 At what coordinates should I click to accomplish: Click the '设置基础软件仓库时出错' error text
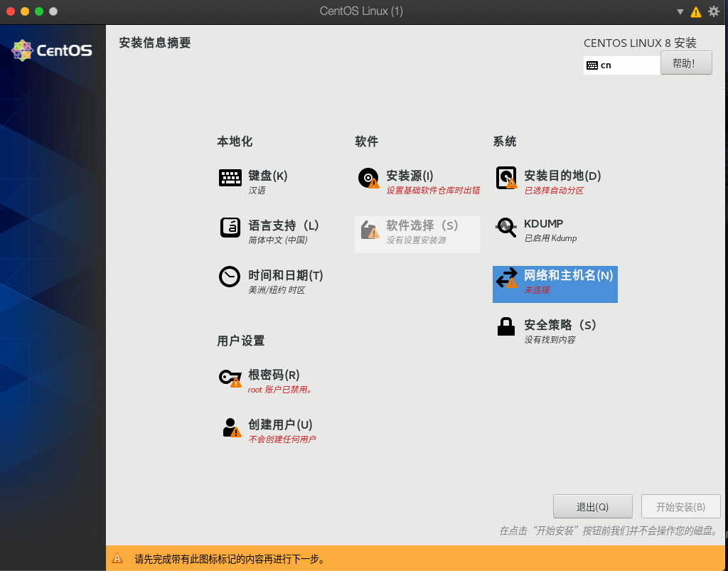click(x=433, y=191)
